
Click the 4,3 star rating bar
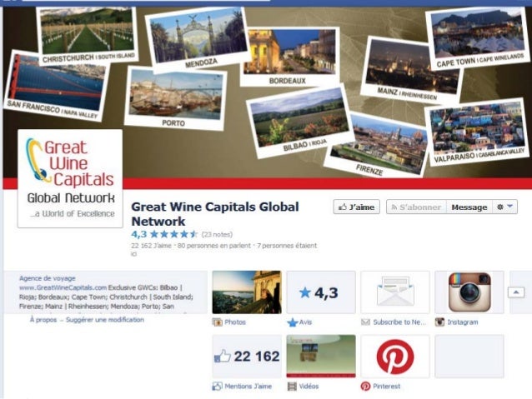click(x=164, y=234)
